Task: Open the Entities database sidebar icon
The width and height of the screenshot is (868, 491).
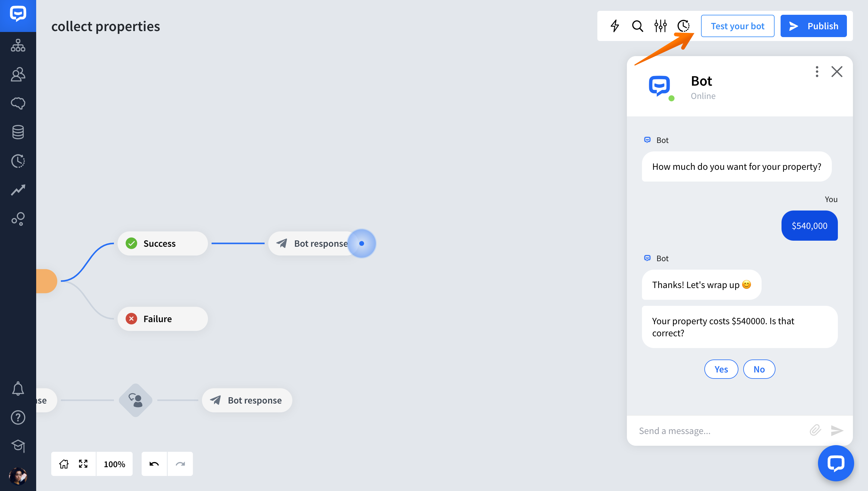Action: tap(18, 132)
